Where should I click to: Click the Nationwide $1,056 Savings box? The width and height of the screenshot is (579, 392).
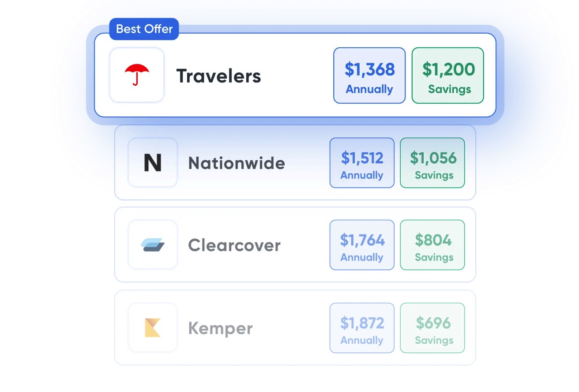click(x=432, y=163)
